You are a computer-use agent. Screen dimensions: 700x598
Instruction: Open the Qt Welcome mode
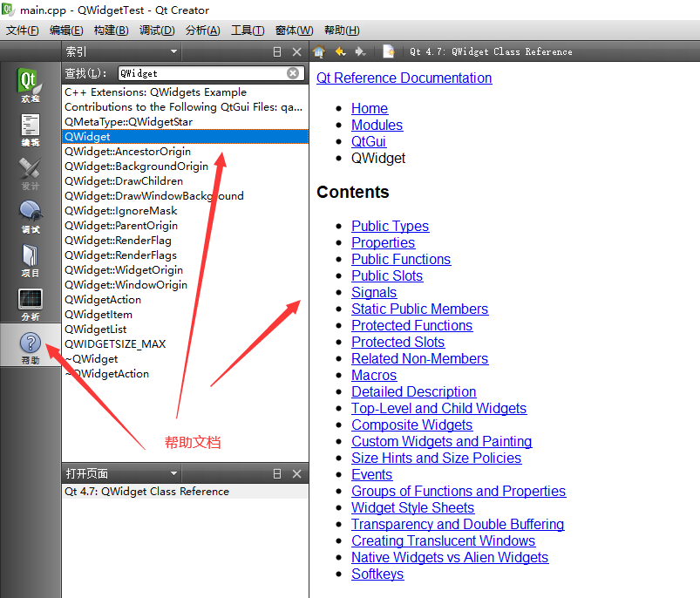click(30, 85)
